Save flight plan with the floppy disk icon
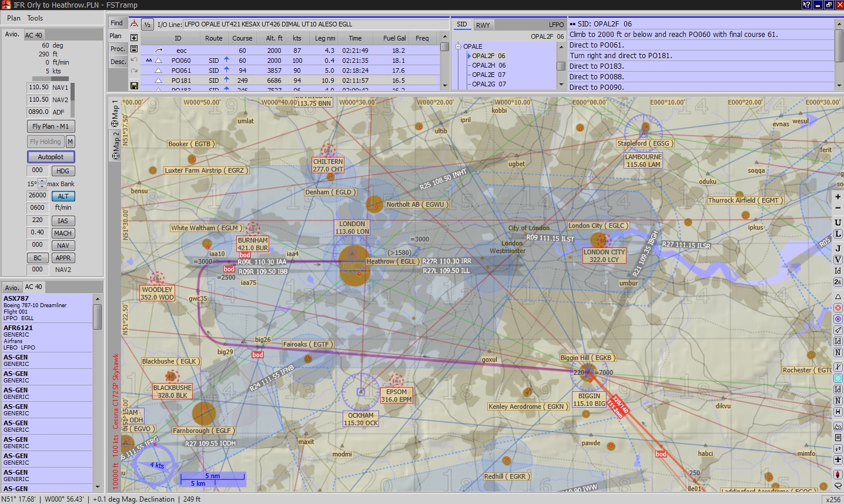Viewport: 844px width, 504px height. (x=134, y=86)
